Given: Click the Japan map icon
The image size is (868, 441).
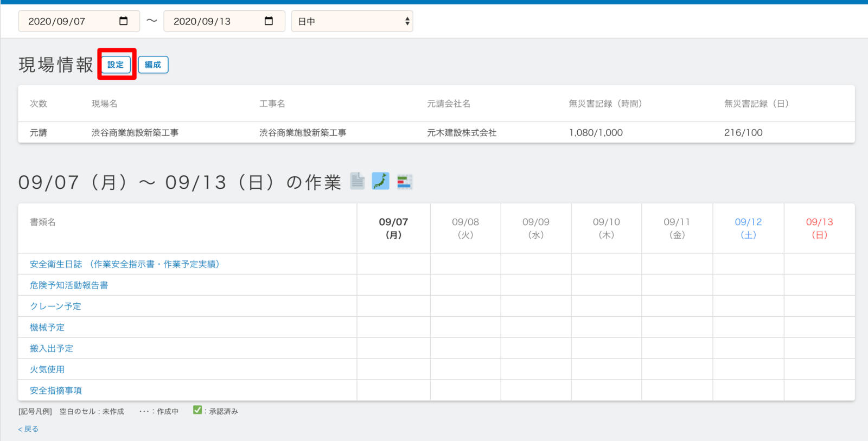Looking at the screenshot, I should 380,181.
